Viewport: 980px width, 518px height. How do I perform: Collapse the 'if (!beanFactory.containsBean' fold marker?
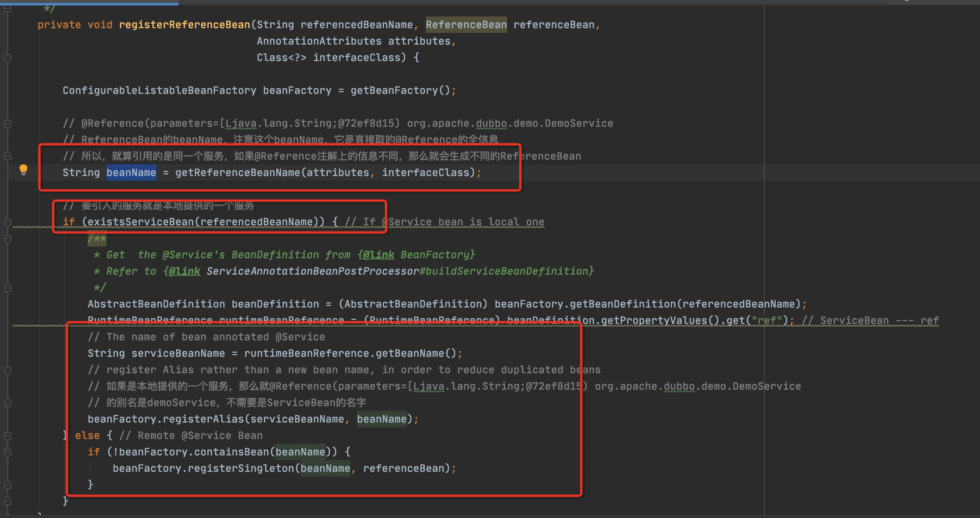pos(7,452)
